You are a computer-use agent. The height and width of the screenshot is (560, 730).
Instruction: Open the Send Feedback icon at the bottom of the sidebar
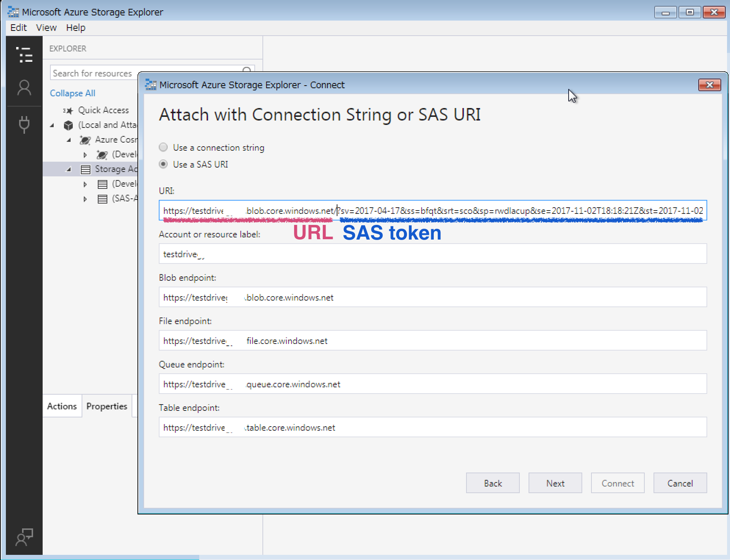(x=24, y=537)
